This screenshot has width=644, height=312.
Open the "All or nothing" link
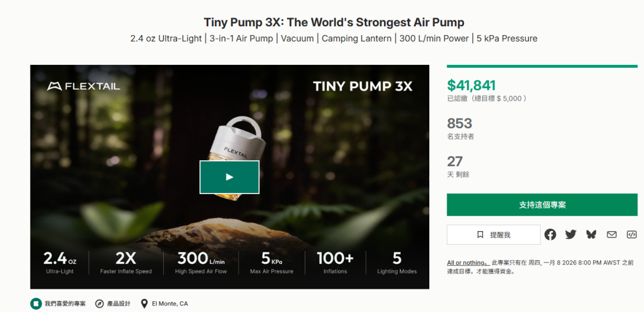(x=467, y=263)
